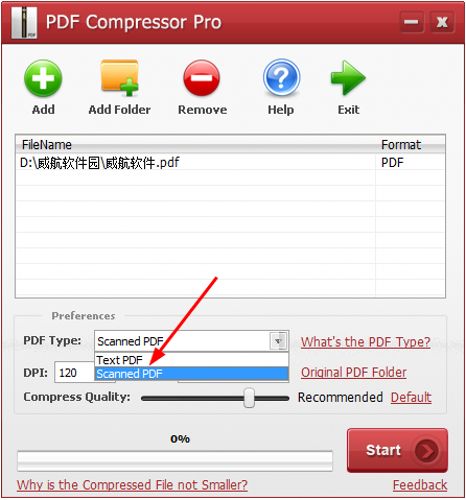Open the Add Folder icon
Screen dimensions: 466x500
click(119, 78)
